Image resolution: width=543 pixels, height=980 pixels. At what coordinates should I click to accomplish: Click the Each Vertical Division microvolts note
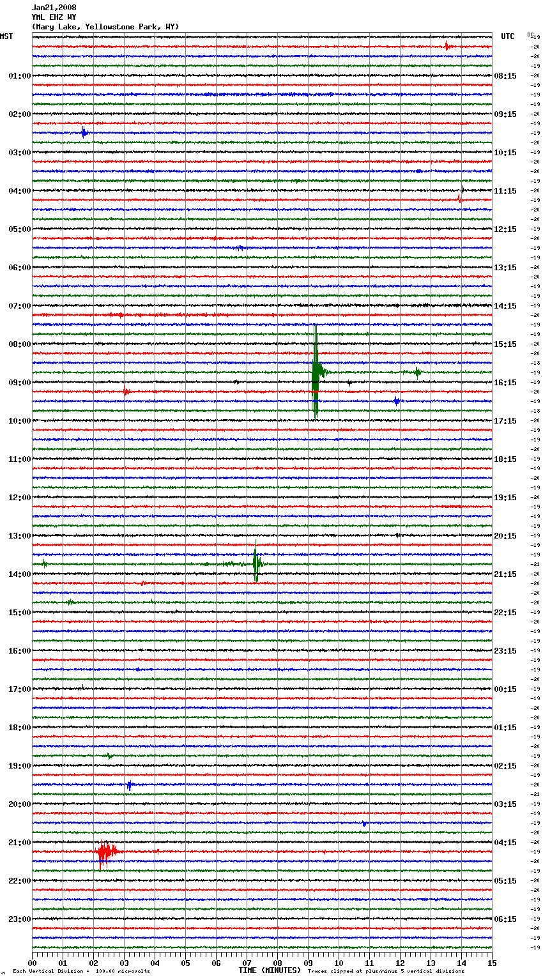[81, 971]
